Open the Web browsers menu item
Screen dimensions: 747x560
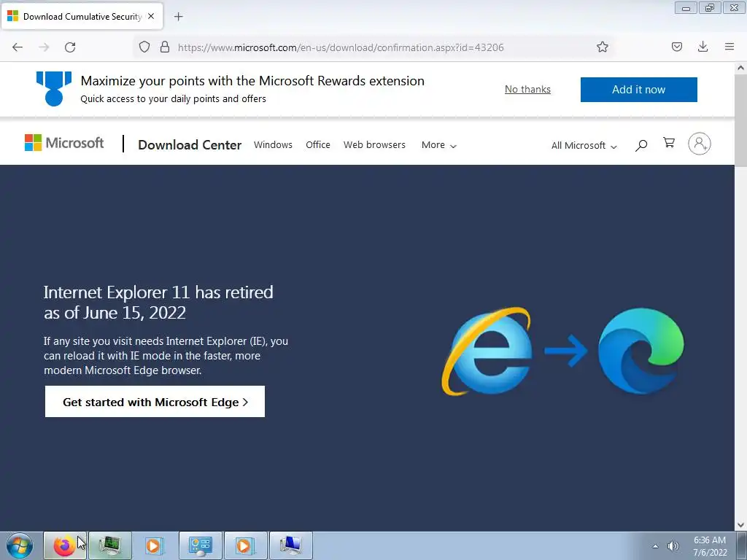coord(374,145)
